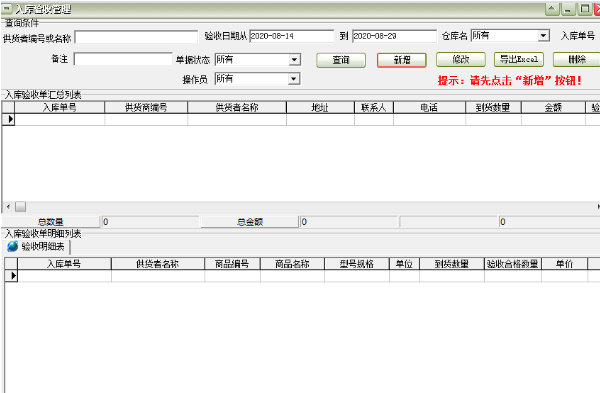600x393 pixels.
Task: Select the detail list row indicator arrow
Action: click(x=11, y=276)
